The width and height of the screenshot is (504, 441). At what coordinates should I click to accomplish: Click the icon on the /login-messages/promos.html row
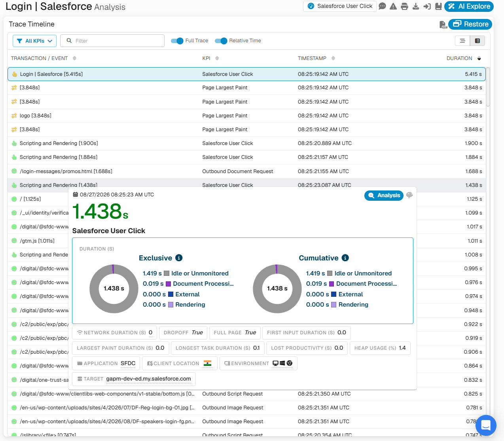14,171
